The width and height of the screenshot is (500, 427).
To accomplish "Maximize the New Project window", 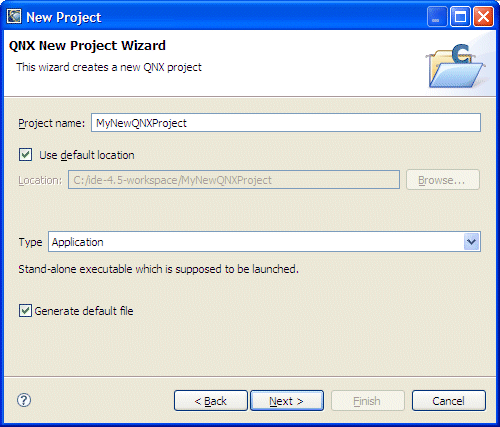I will [460, 17].
